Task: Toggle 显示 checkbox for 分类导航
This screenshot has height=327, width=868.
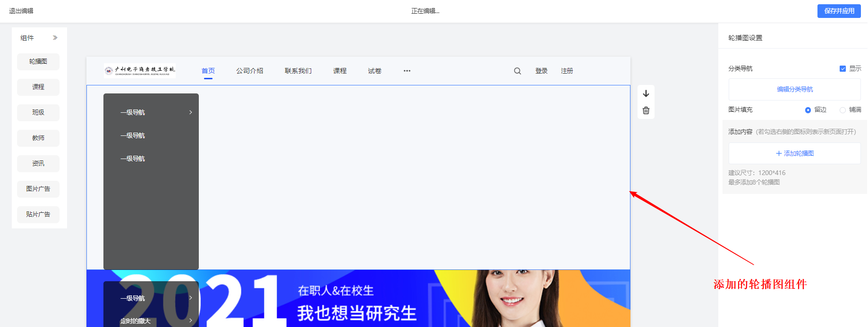Action: pyautogui.click(x=842, y=68)
